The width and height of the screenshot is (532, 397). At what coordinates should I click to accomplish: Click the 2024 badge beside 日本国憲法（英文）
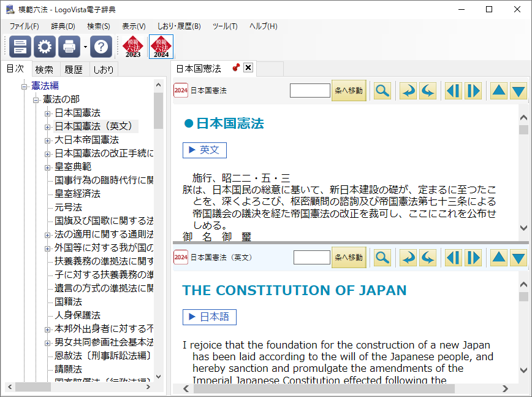point(181,258)
